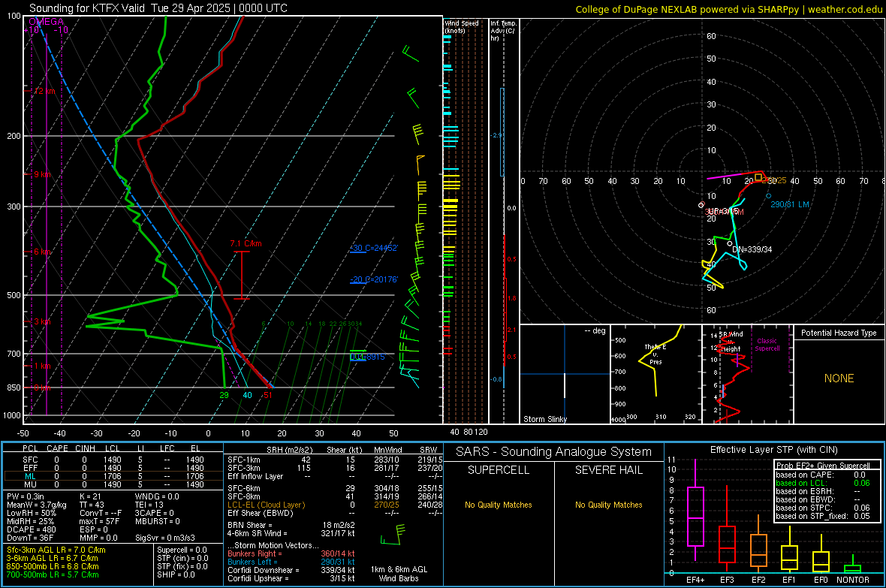Click the Effective Layer STP (with CIN) title
The image size is (886, 588).
773,450
